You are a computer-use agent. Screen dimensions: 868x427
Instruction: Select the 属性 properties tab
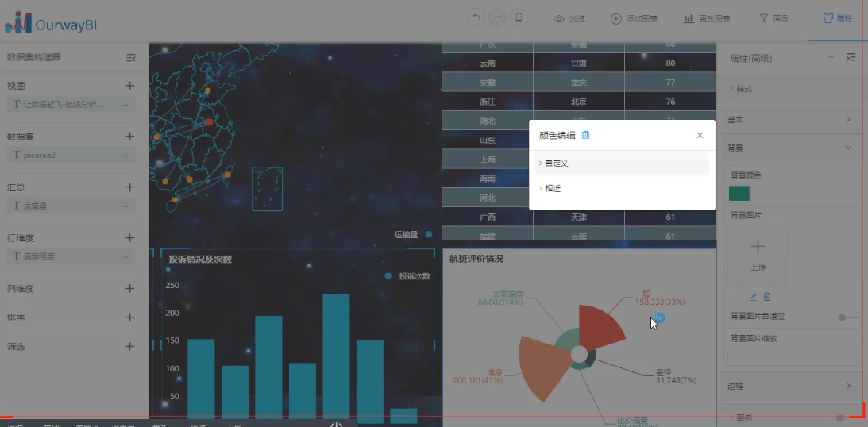coord(838,19)
